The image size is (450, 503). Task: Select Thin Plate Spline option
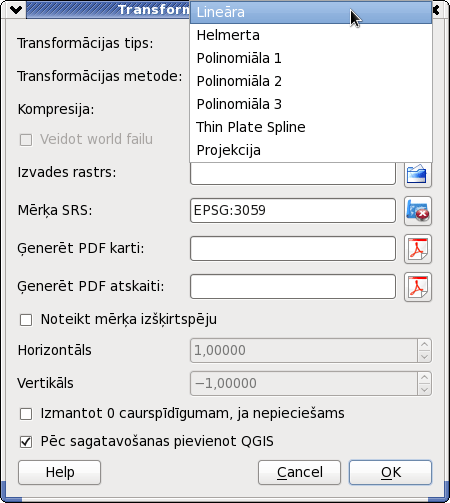tap(311, 127)
